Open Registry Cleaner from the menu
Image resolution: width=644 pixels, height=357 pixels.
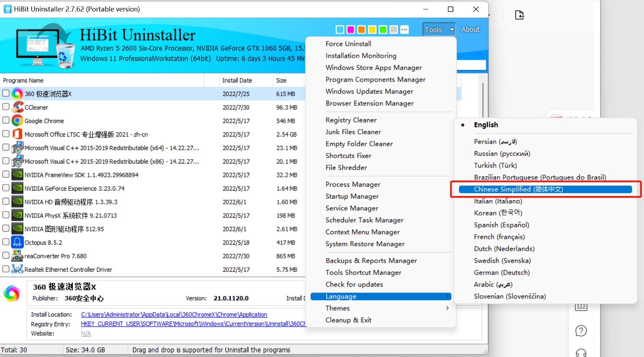(x=351, y=120)
